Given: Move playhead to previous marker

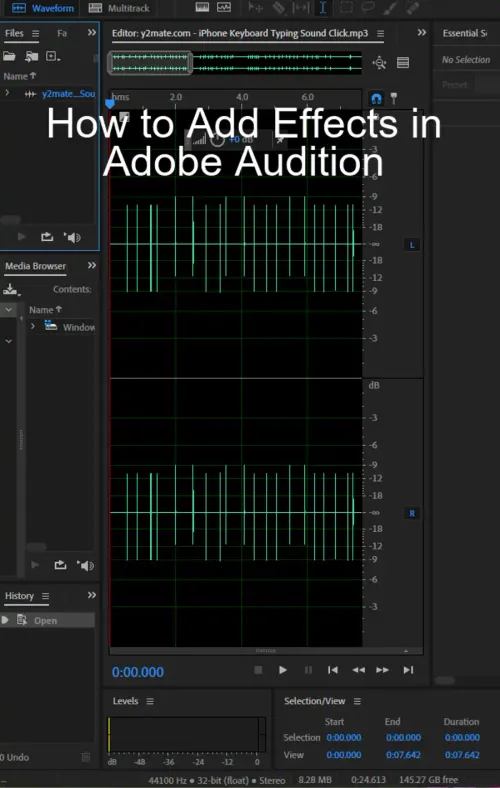Looking at the screenshot, I should [x=333, y=670].
